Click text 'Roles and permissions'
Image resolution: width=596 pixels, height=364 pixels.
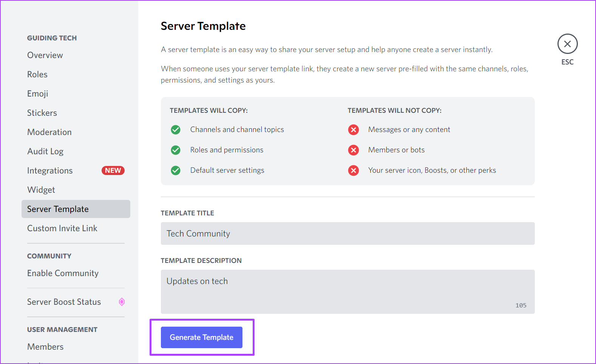[x=227, y=150]
